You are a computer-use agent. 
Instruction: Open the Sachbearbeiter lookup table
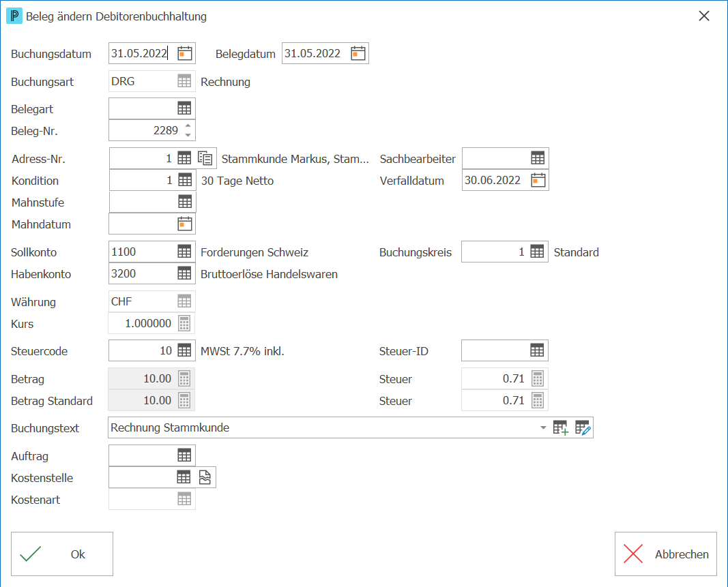click(x=538, y=158)
